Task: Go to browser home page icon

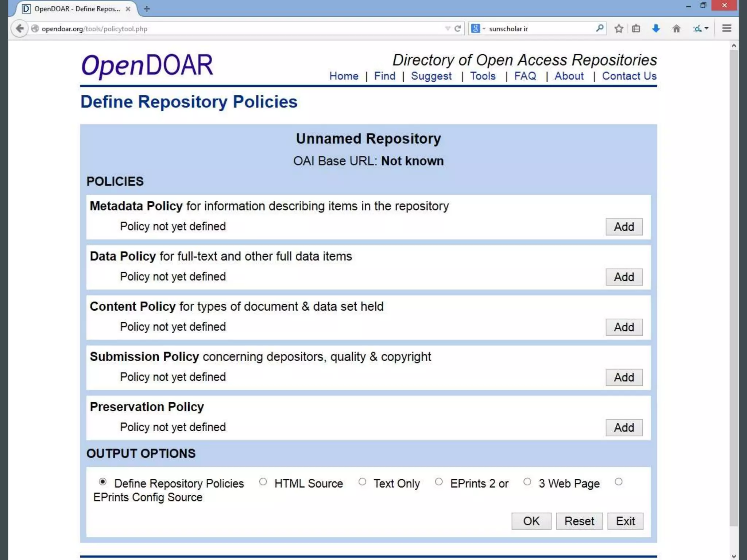Action: pyautogui.click(x=676, y=28)
